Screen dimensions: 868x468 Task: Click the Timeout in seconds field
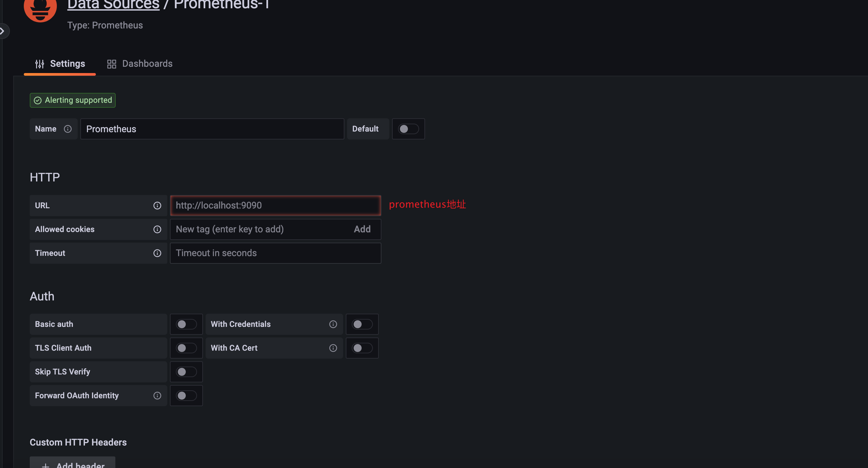pyautogui.click(x=275, y=253)
